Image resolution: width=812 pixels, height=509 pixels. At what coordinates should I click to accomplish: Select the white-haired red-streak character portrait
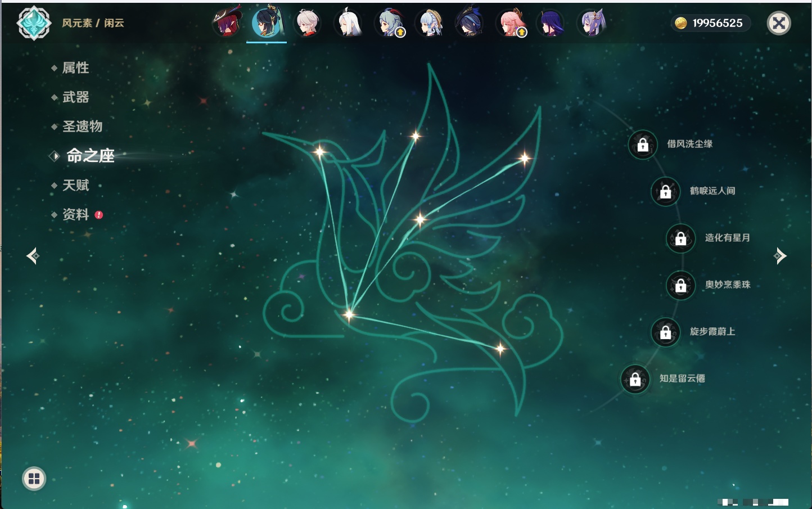308,23
